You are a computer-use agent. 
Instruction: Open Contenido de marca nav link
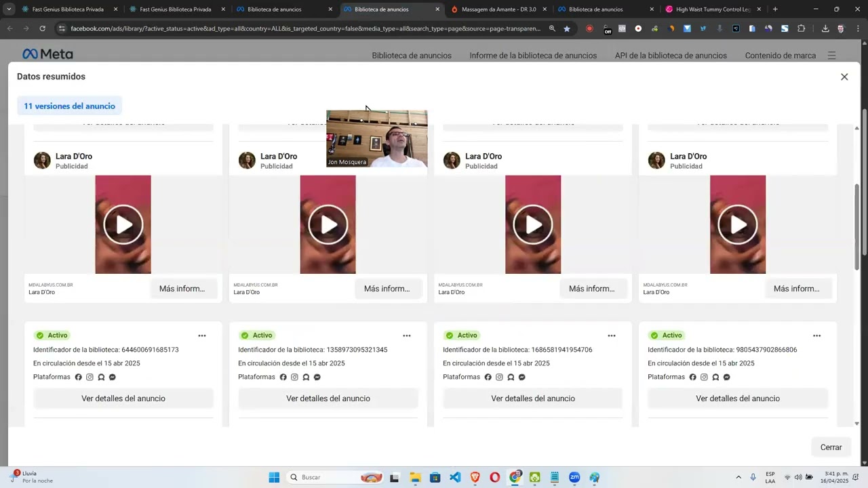click(x=781, y=56)
